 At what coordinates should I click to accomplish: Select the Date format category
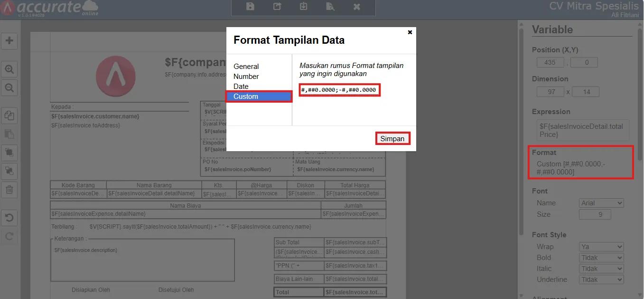point(241,87)
